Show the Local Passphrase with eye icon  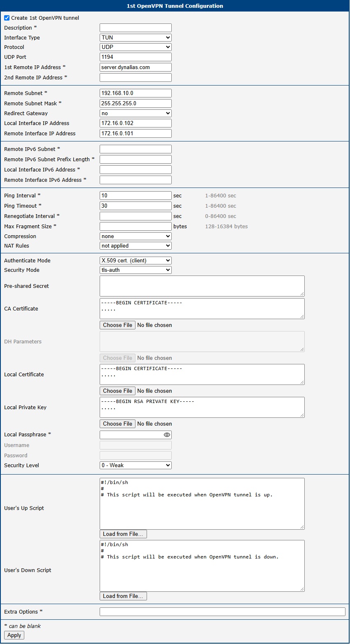pyautogui.click(x=167, y=435)
